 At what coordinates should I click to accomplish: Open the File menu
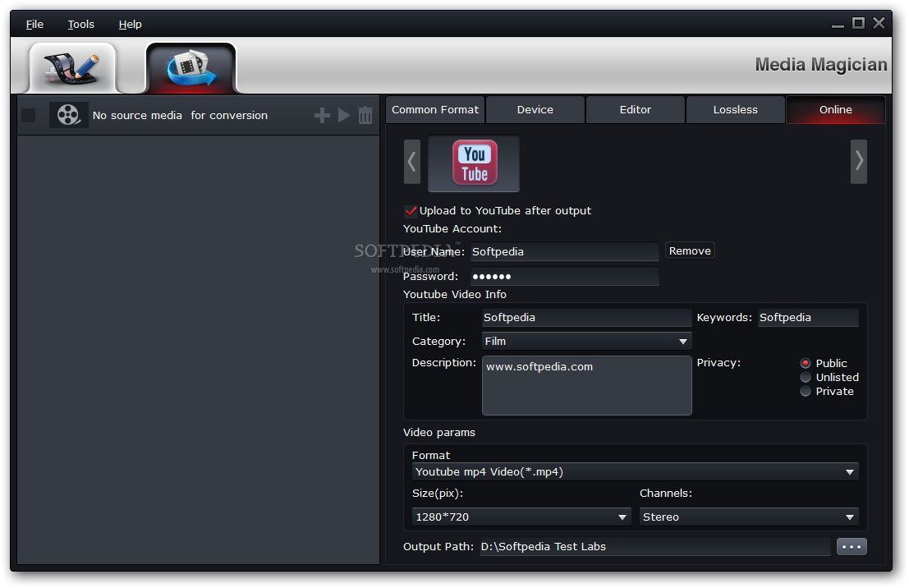point(34,25)
